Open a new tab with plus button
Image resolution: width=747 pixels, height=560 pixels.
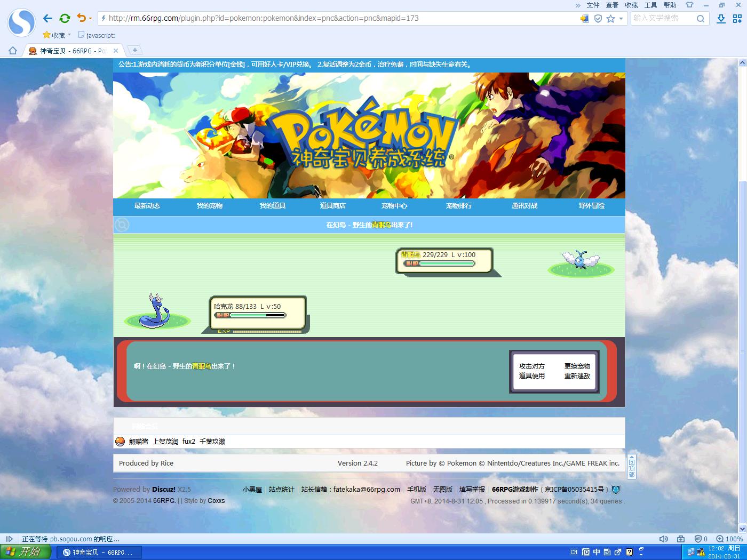pos(135,50)
